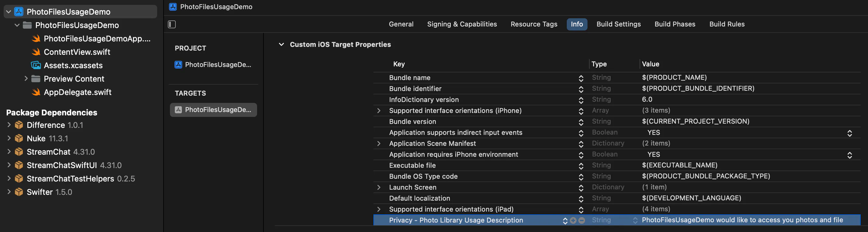Remove the Photo Library row with the minus icon
868x232 pixels.
tap(582, 220)
